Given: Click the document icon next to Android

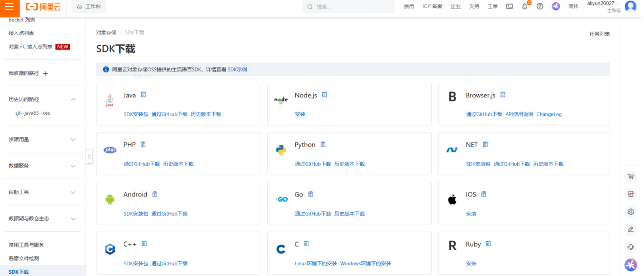Looking at the screenshot, I should [x=155, y=194].
